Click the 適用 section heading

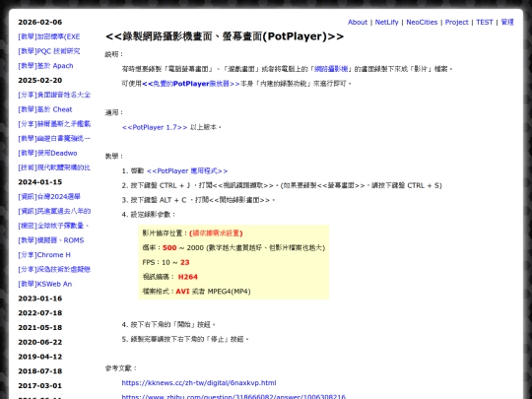pyautogui.click(x=114, y=113)
